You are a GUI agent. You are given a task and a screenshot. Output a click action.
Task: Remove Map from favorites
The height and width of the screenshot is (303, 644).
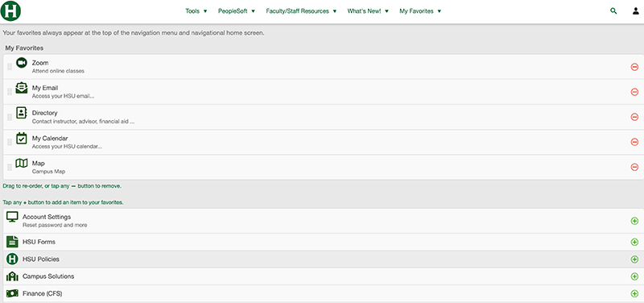click(634, 168)
